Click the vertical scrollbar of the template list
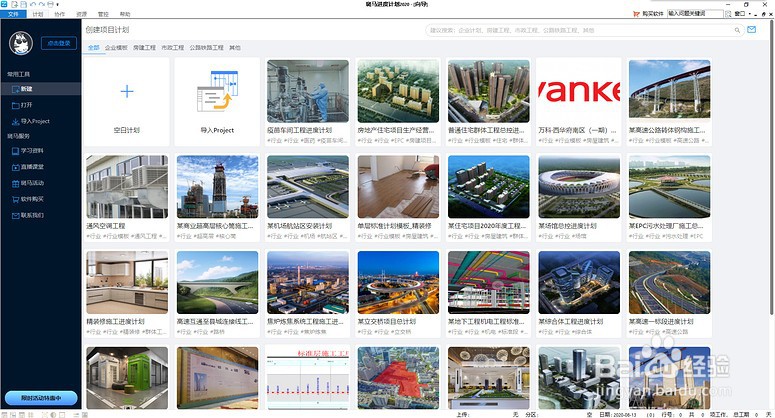Screen dimensions: 775x418 tap(772, 168)
